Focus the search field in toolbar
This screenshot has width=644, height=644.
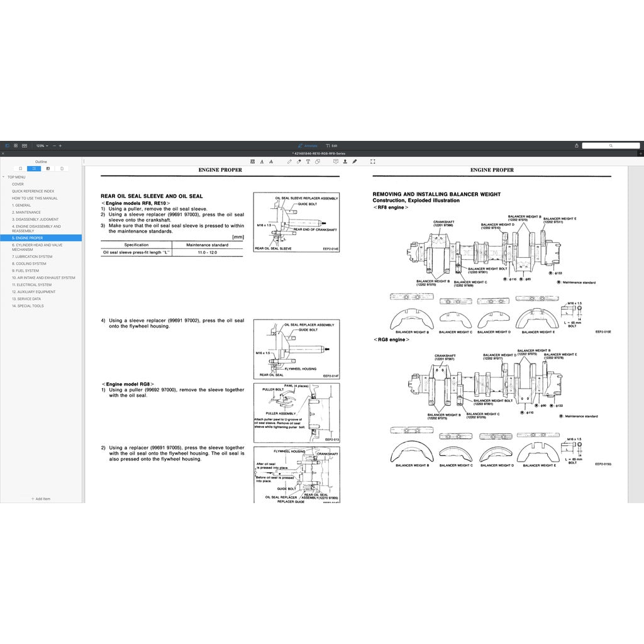610,145
